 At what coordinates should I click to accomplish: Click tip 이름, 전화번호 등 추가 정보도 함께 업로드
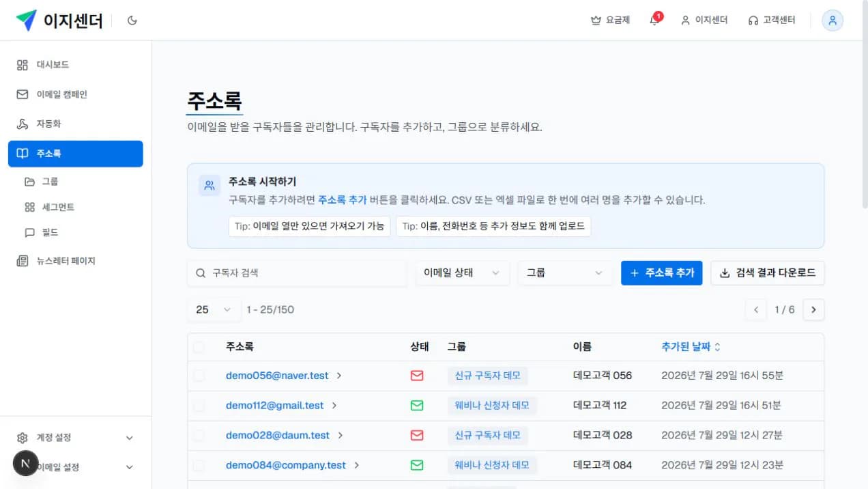(x=493, y=226)
